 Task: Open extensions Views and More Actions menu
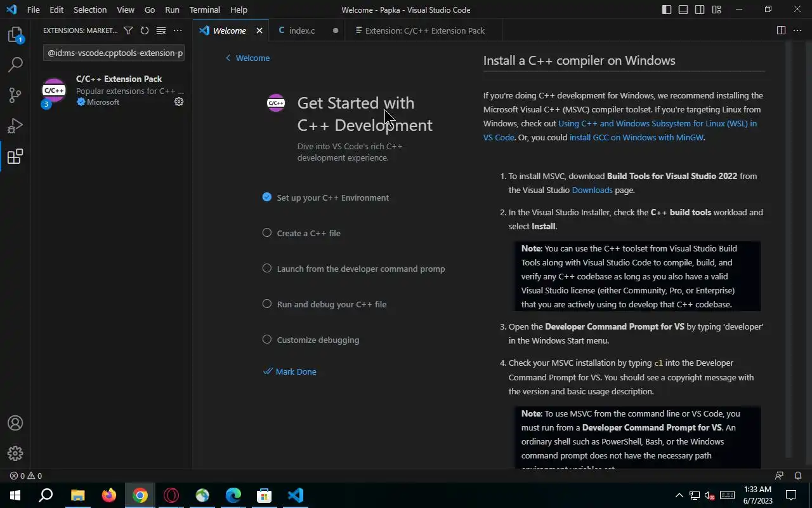pyautogui.click(x=178, y=30)
